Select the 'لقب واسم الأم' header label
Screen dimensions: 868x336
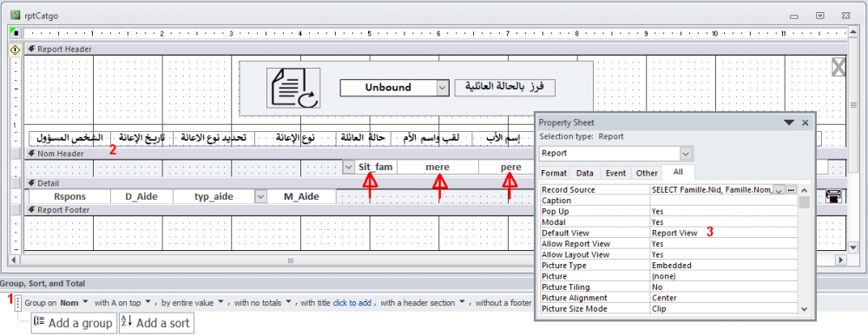point(432,138)
